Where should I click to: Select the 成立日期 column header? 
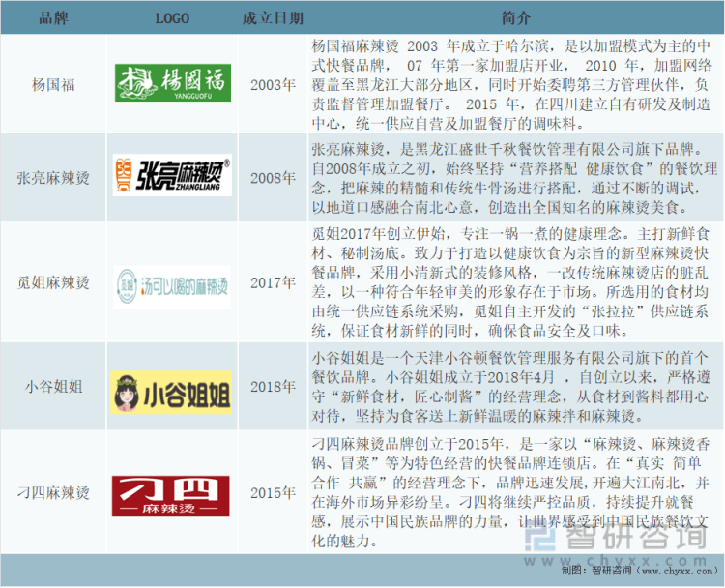273,18
